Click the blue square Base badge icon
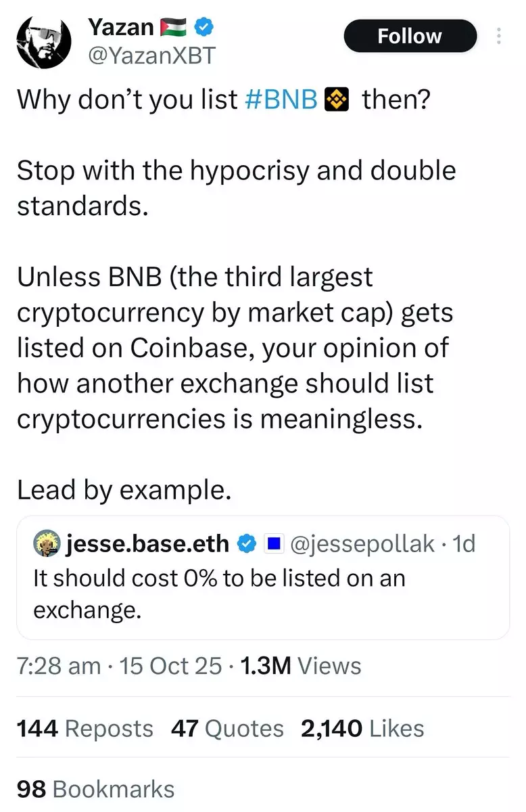Viewport: 526px width, 812px height. tap(273, 543)
